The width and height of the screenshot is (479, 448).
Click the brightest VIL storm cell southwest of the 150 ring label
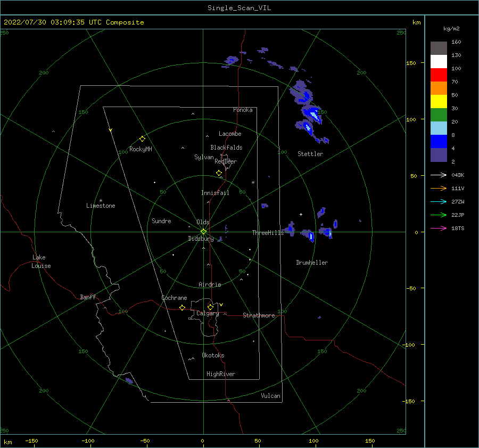pos(313,115)
